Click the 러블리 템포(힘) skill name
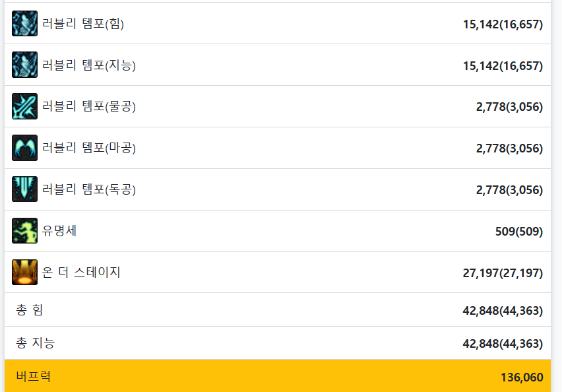562x392 pixels. (83, 24)
